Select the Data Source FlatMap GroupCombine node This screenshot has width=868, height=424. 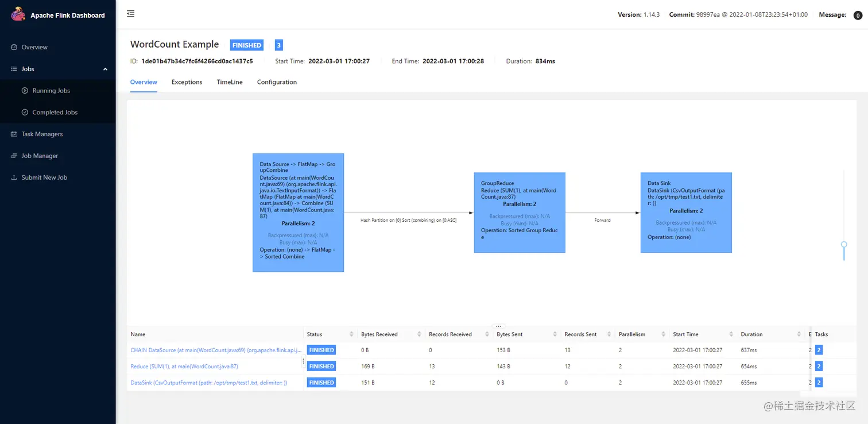pyautogui.click(x=298, y=213)
